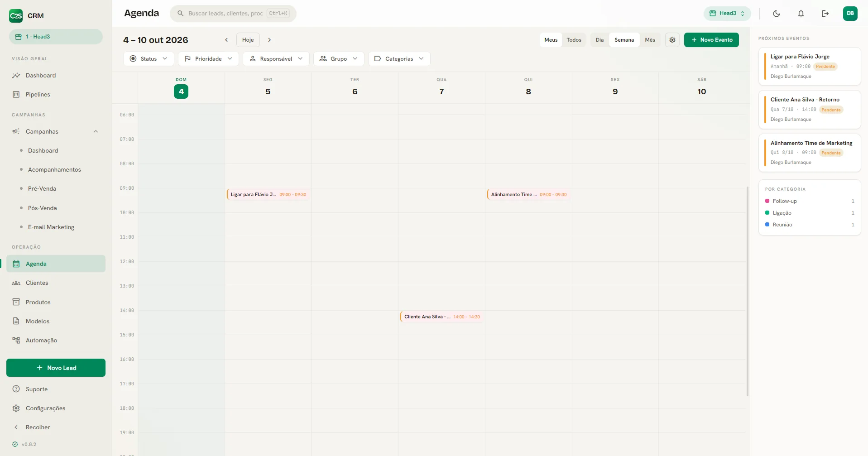Open the Responsável filter dropdown
The width and height of the screenshot is (868, 456).
point(276,59)
